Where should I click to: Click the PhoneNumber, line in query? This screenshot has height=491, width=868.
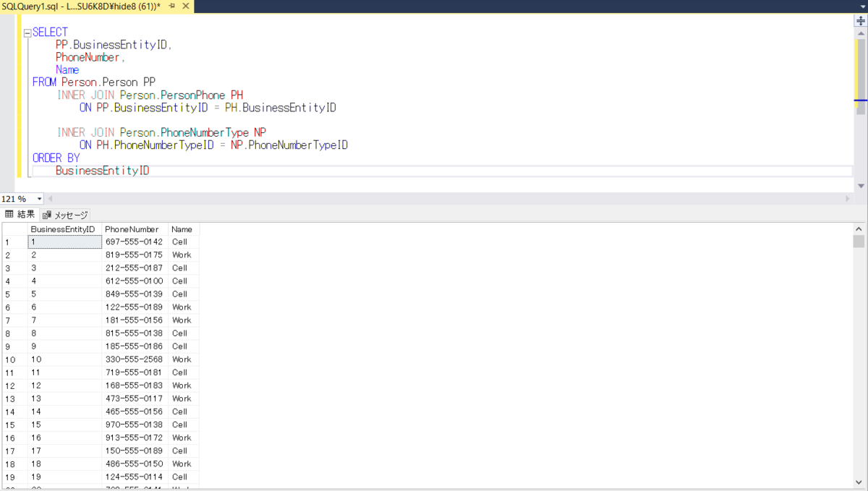tap(90, 57)
